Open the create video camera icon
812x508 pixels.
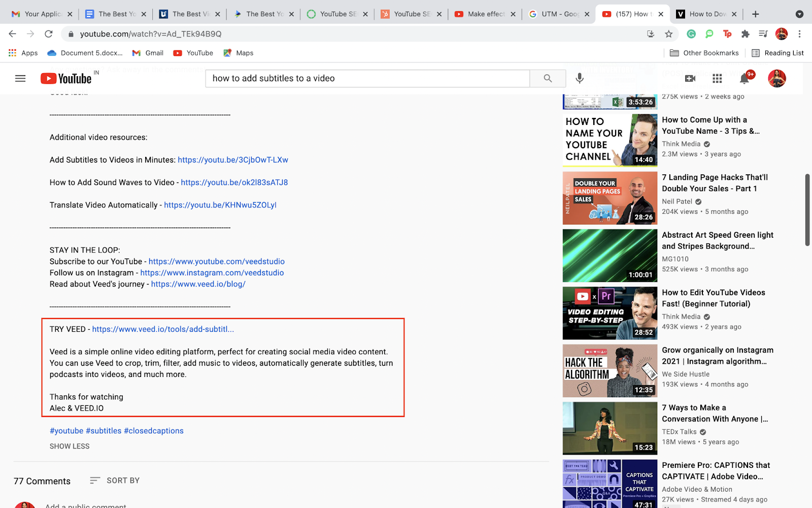[x=690, y=78]
